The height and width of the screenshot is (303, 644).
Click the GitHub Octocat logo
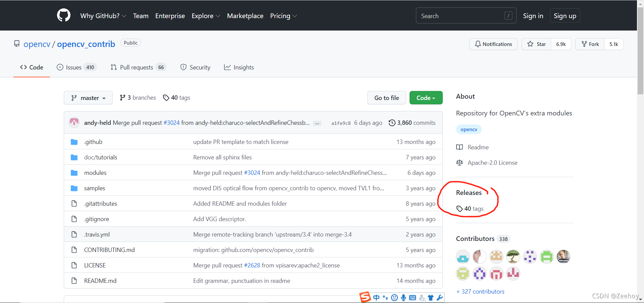(64, 15)
